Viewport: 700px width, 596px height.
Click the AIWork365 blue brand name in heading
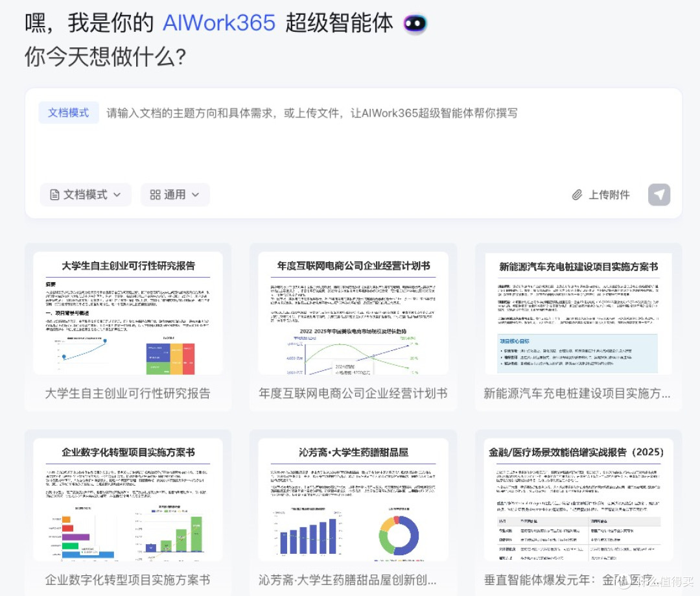(x=219, y=23)
